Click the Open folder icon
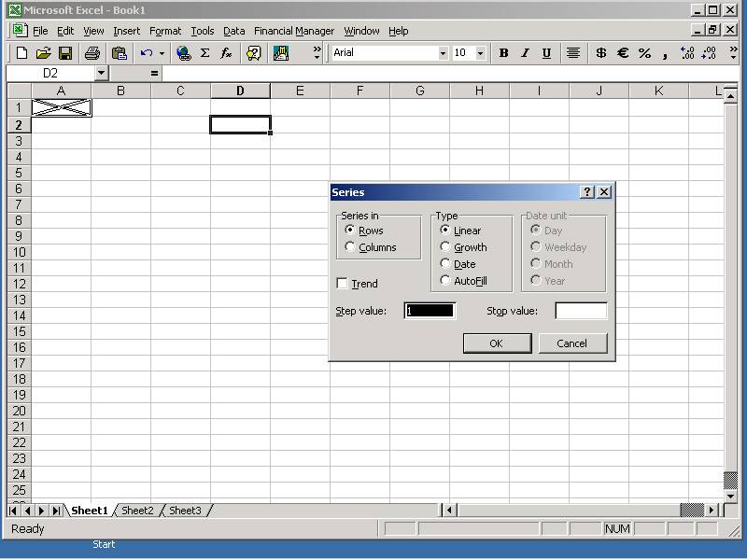The image size is (747, 560). pos(43,53)
